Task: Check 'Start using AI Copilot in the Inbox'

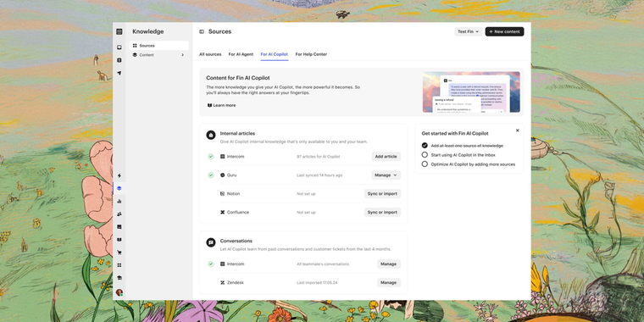Action: 425,155
